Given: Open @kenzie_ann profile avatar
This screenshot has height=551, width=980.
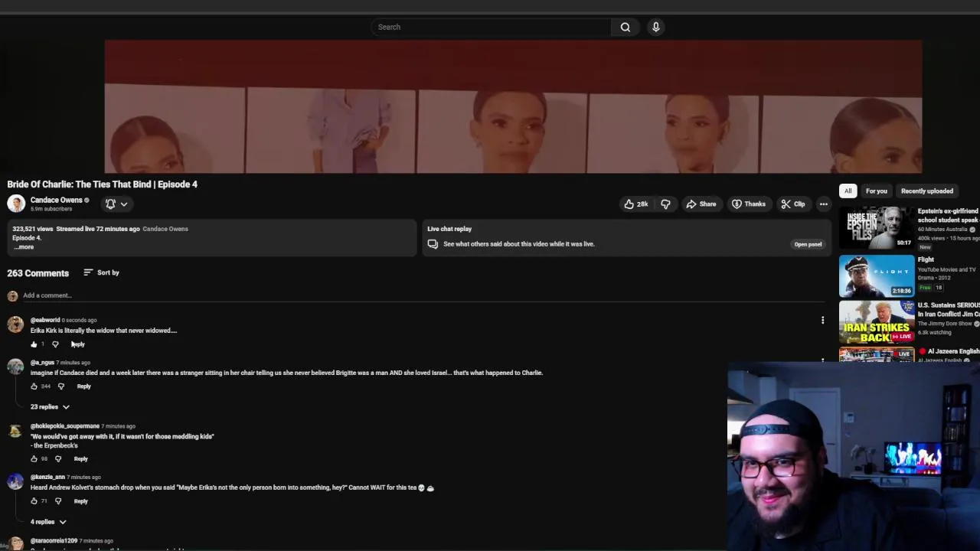Looking at the screenshot, I should point(15,481).
